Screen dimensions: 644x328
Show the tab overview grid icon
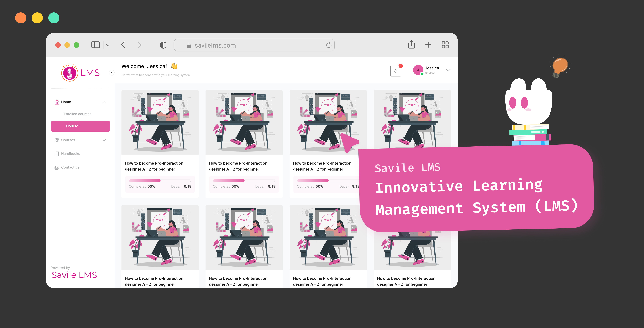[445, 45]
